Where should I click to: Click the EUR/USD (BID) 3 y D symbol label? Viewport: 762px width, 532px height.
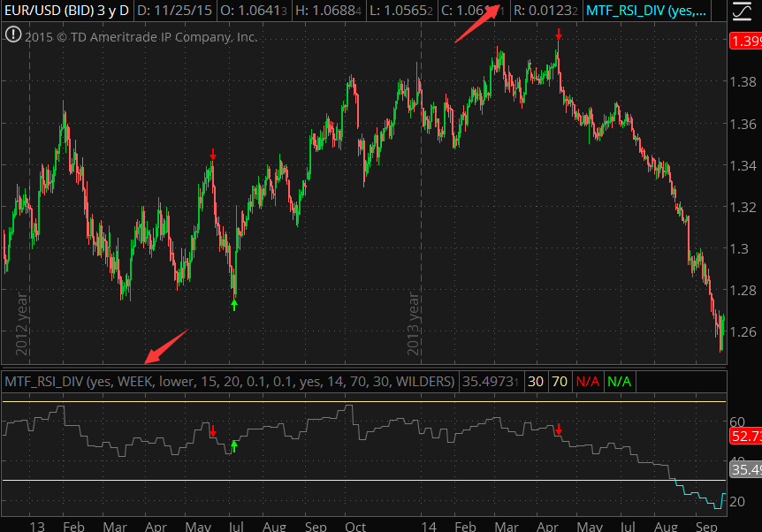tap(66, 11)
